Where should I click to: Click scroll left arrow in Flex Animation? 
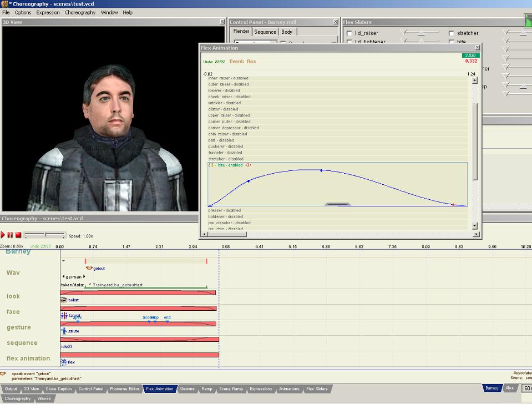[x=205, y=234]
